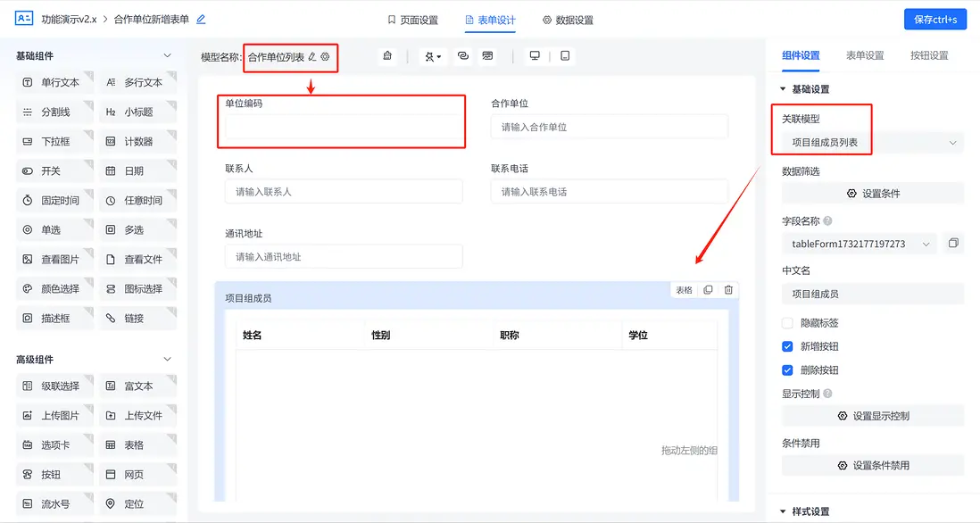
Task: Collapse the 高级组件 section
Action: pos(167,360)
